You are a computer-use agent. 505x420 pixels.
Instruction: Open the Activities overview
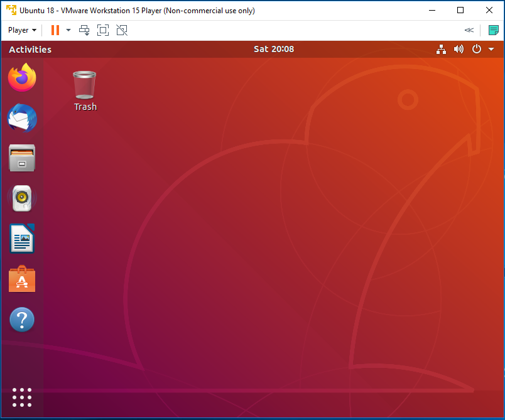[30, 49]
